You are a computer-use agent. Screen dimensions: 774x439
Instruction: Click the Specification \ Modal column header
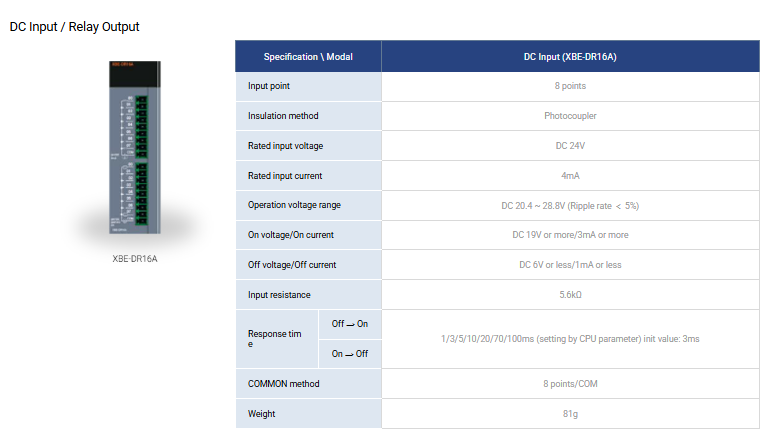308,56
